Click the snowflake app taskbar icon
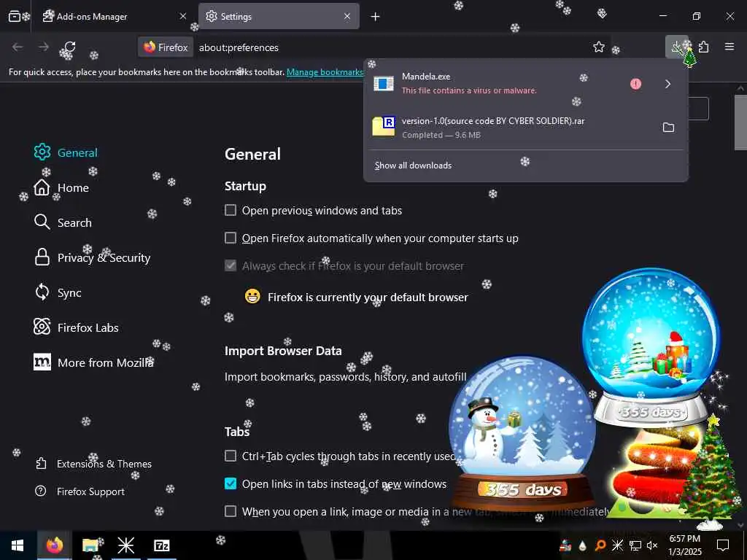This screenshot has width=747, height=560. [x=125, y=545]
